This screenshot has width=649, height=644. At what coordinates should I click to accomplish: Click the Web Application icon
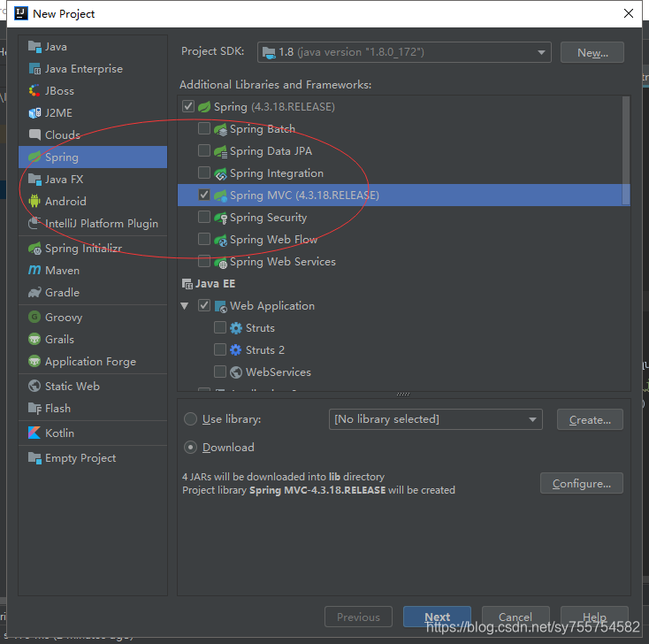(221, 306)
